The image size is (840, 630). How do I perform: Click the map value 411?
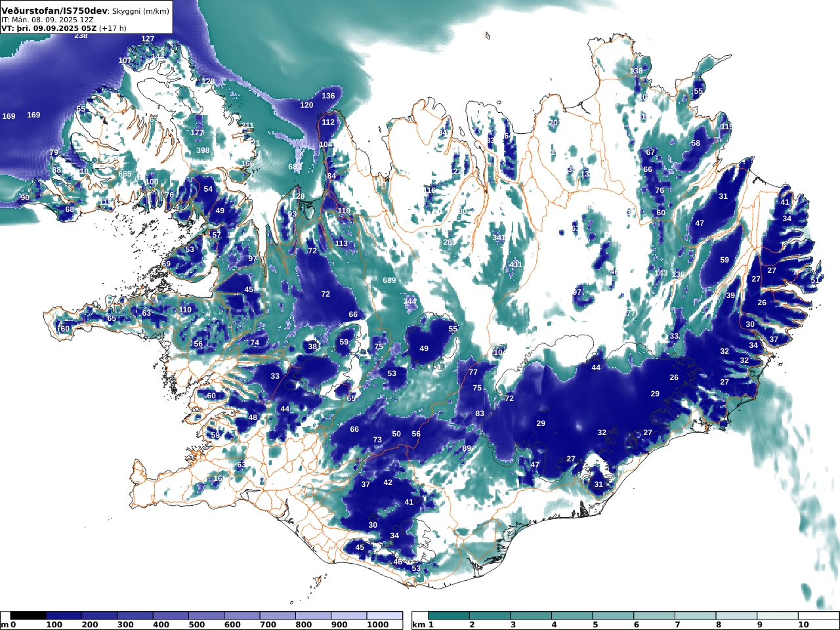515,264
